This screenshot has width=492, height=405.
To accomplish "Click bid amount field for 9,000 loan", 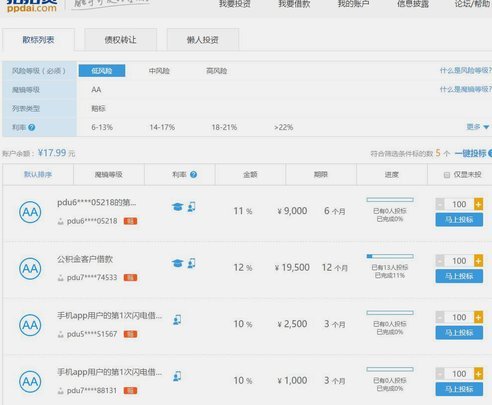I will tap(459, 204).
